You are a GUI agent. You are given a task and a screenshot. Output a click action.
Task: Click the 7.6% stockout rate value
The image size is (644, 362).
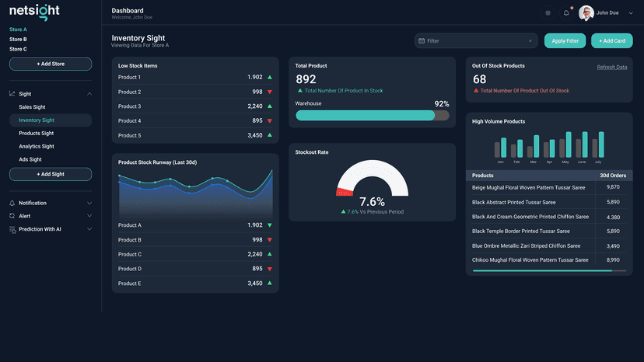pos(372,201)
